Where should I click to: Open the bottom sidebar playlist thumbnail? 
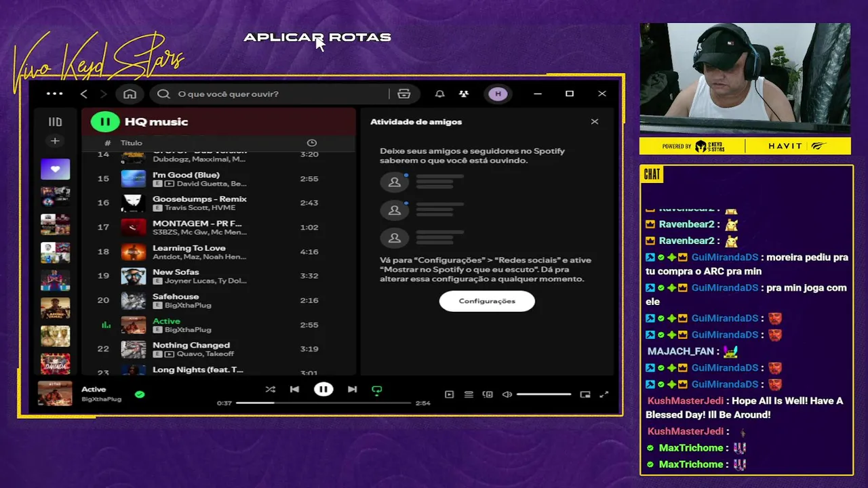(x=55, y=363)
